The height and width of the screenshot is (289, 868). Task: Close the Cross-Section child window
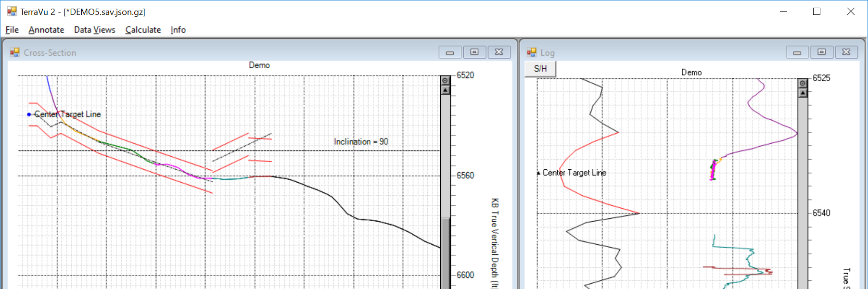pos(499,52)
